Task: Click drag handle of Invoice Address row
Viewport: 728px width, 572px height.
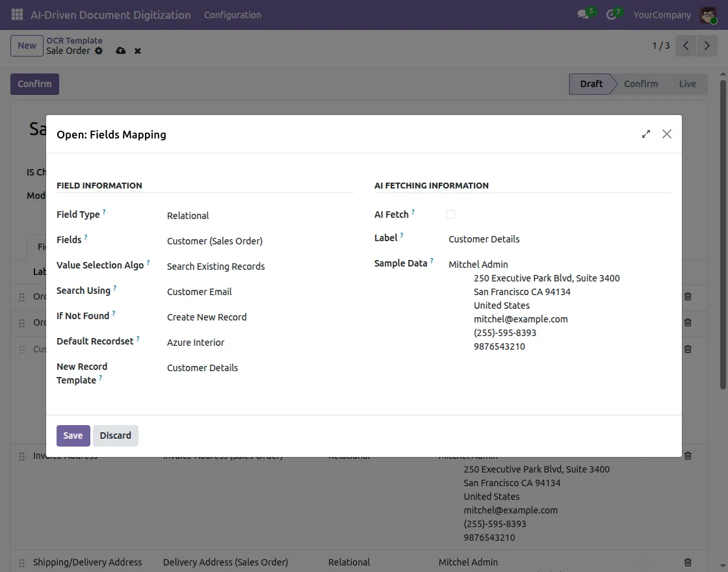Action: [x=22, y=456]
